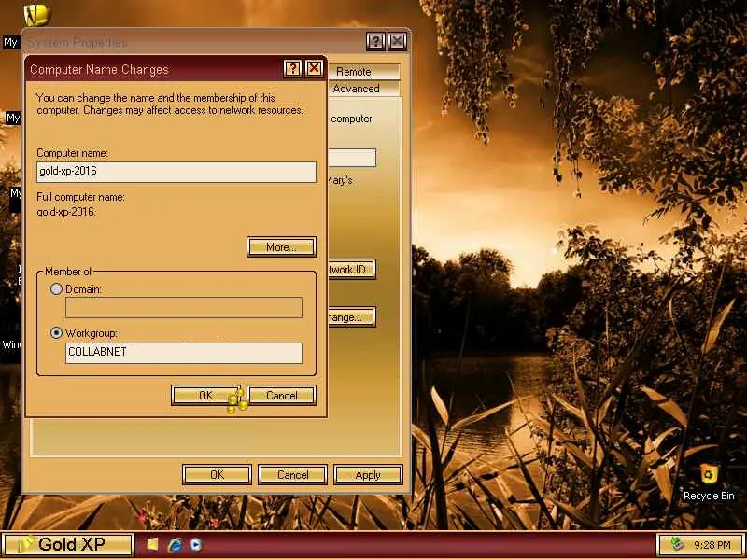747x560 pixels.
Task: Cancel the Computer Name Changes dialog
Action: pos(282,395)
